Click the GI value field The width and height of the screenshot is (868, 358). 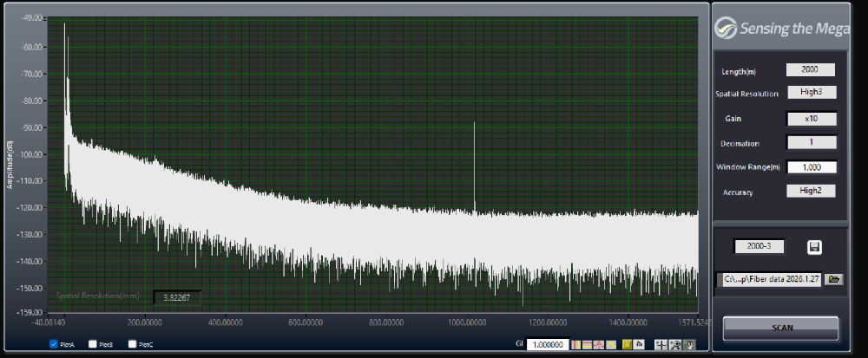click(x=548, y=344)
